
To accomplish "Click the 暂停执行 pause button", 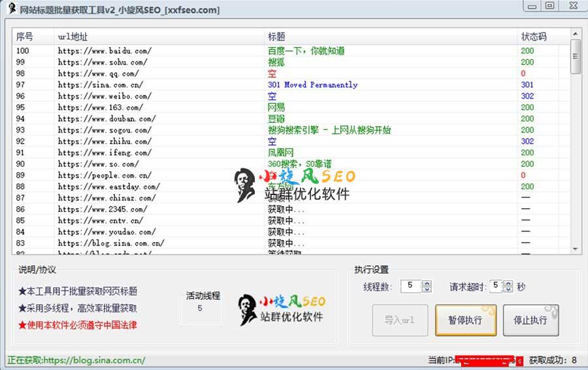I will 466,320.
